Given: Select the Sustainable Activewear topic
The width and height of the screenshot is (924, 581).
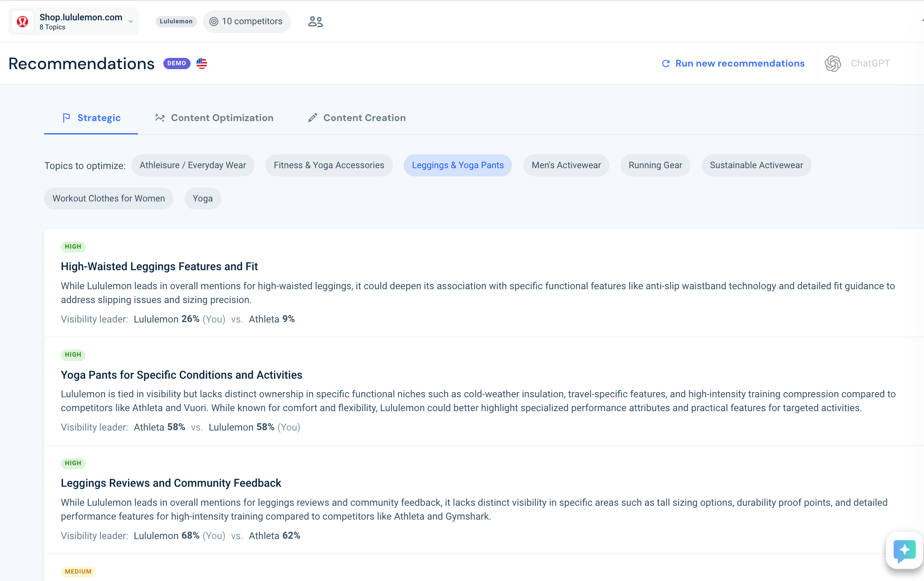Looking at the screenshot, I should point(756,165).
